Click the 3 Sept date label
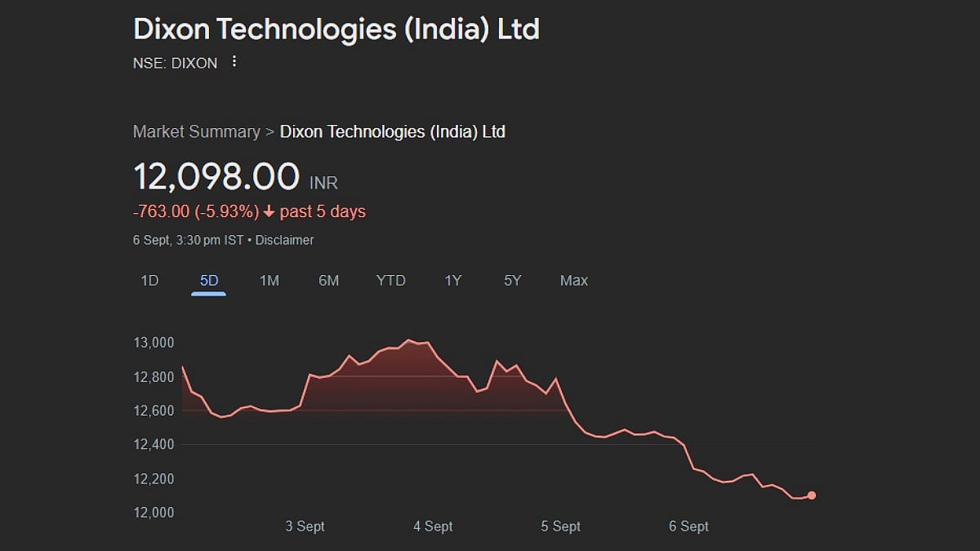Image resolution: width=980 pixels, height=551 pixels. pos(305,527)
